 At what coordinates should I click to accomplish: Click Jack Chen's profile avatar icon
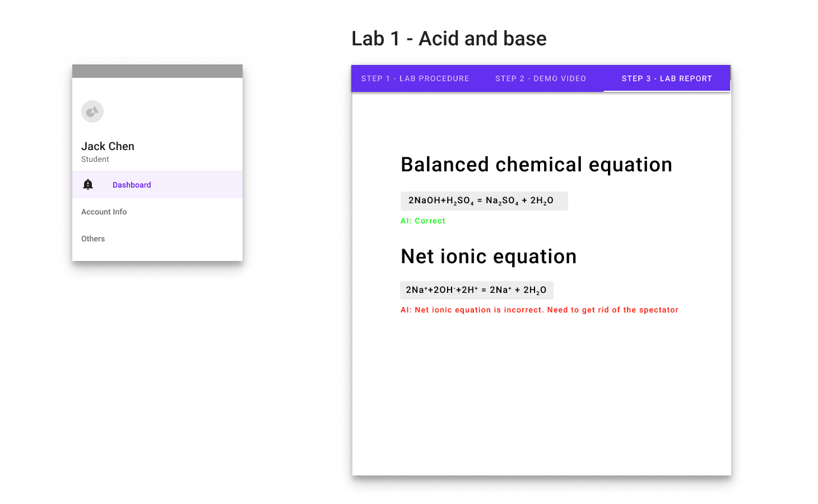click(x=92, y=111)
